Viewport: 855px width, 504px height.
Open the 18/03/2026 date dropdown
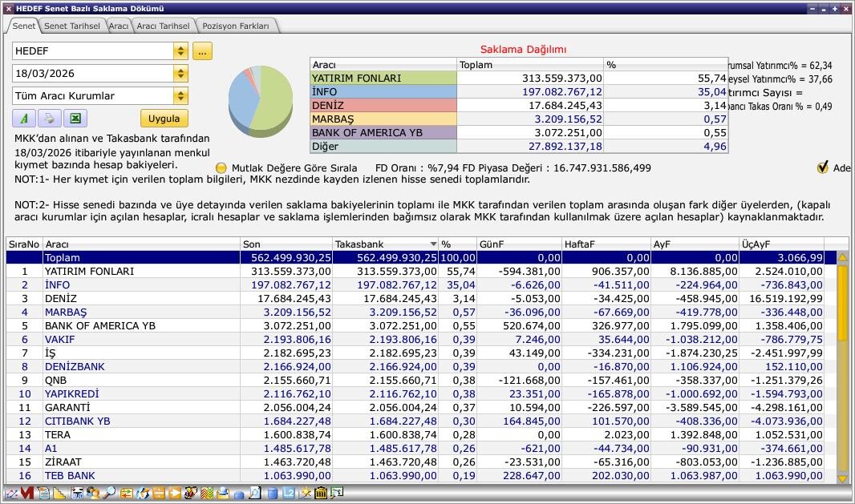180,74
